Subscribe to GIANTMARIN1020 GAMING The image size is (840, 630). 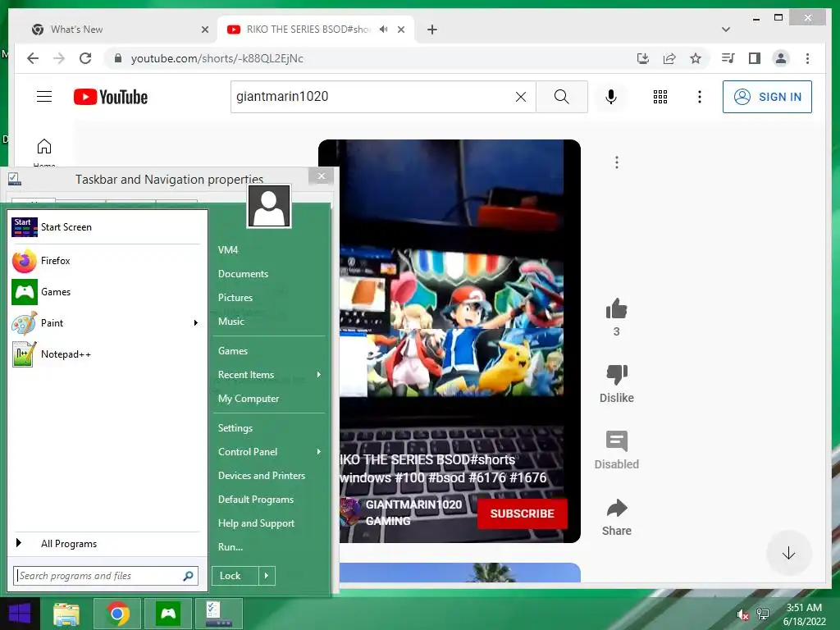point(523,514)
